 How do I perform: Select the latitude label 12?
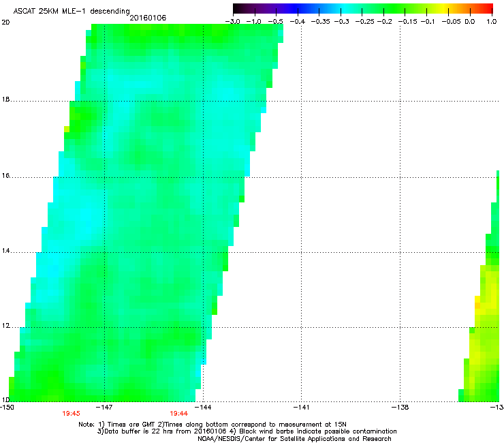(5, 326)
